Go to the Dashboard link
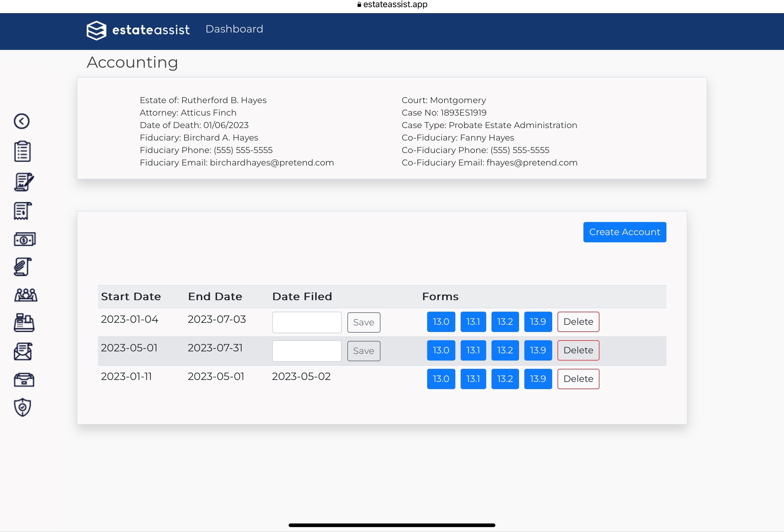Screen dimensions: 784x532 point(234,29)
